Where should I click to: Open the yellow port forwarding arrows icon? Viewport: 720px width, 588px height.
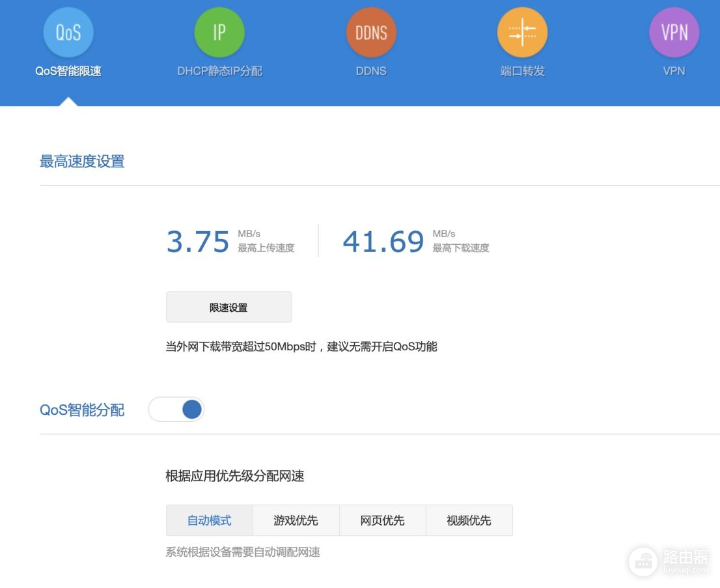click(x=522, y=32)
